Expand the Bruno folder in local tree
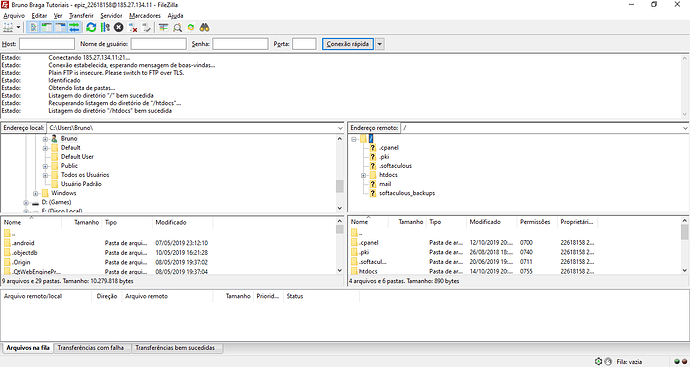Screen dimensions: 690x367 [45, 139]
